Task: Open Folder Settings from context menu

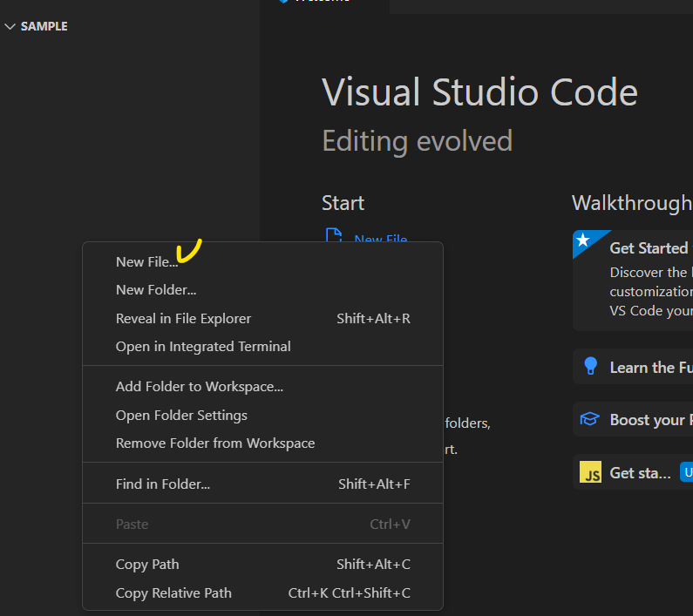Action: [x=262, y=415]
